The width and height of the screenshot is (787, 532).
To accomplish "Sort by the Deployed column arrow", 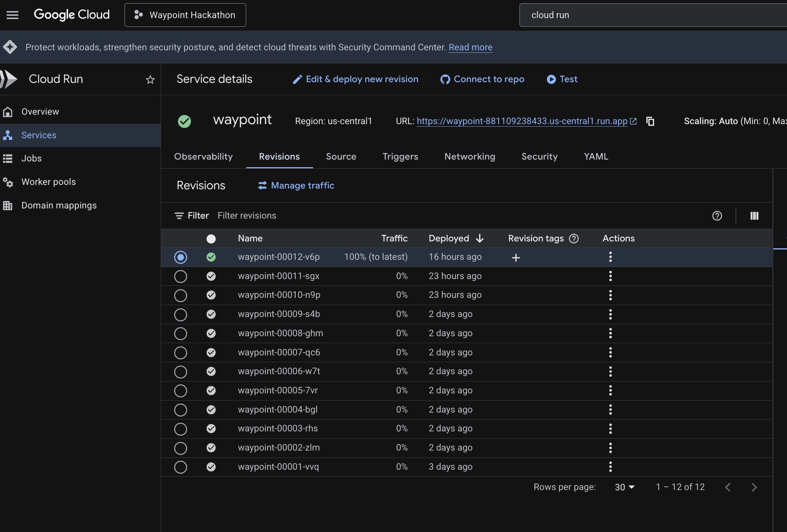I will point(480,238).
